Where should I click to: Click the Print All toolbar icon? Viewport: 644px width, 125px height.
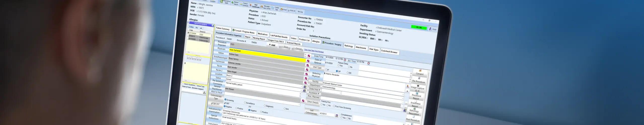click(x=292, y=11)
